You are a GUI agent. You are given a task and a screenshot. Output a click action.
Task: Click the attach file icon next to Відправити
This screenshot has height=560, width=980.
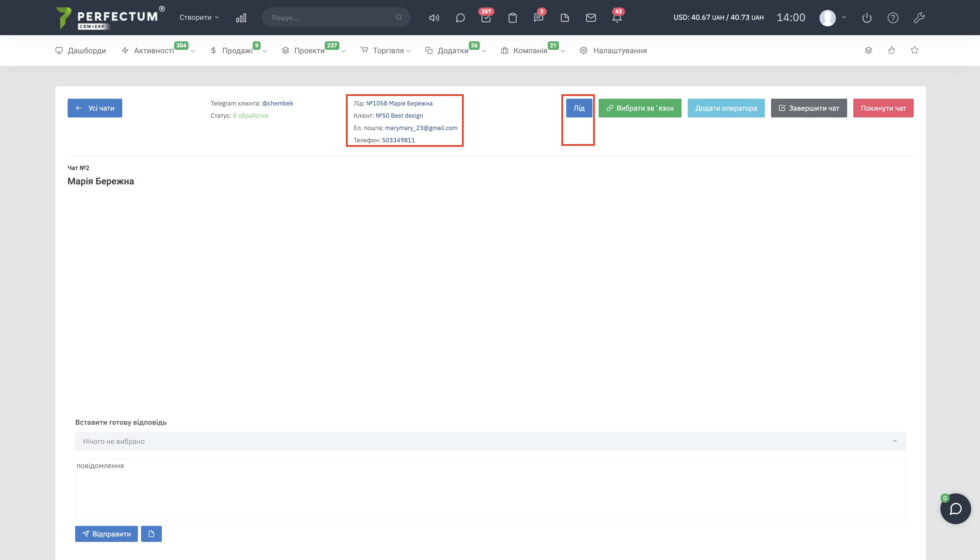[x=151, y=534]
